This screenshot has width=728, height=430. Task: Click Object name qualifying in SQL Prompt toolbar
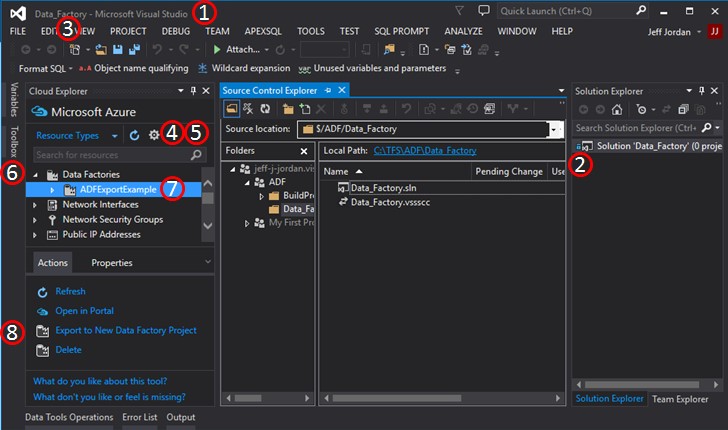(x=134, y=68)
